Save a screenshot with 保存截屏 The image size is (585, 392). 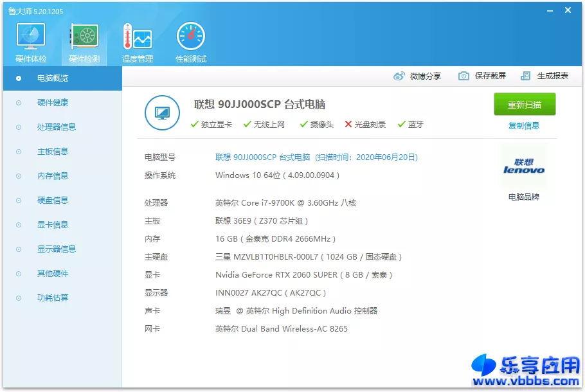[482, 75]
